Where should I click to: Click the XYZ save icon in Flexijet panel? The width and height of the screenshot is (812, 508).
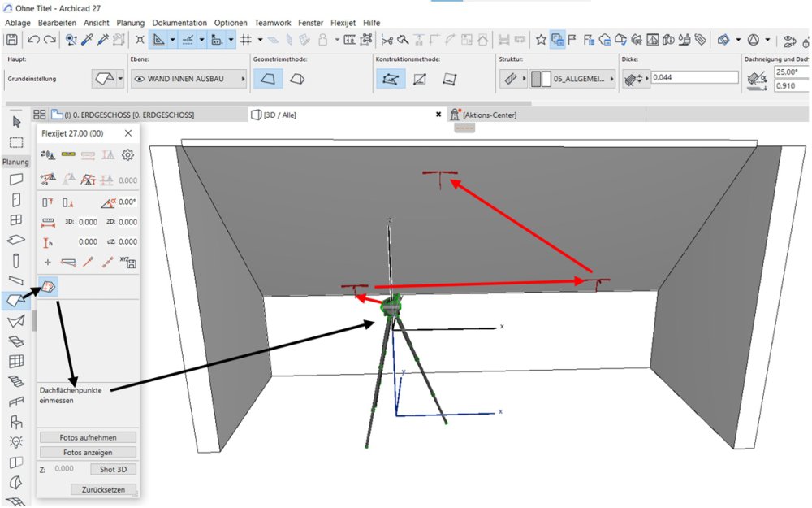(127, 262)
